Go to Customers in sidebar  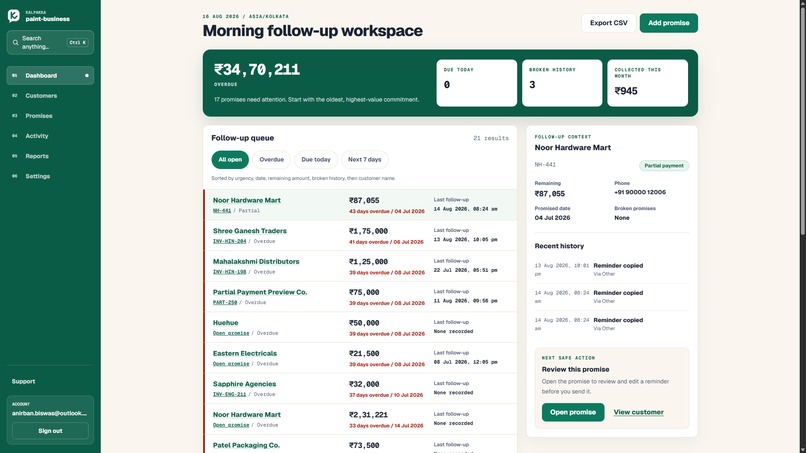pyautogui.click(x=50, y=96)
